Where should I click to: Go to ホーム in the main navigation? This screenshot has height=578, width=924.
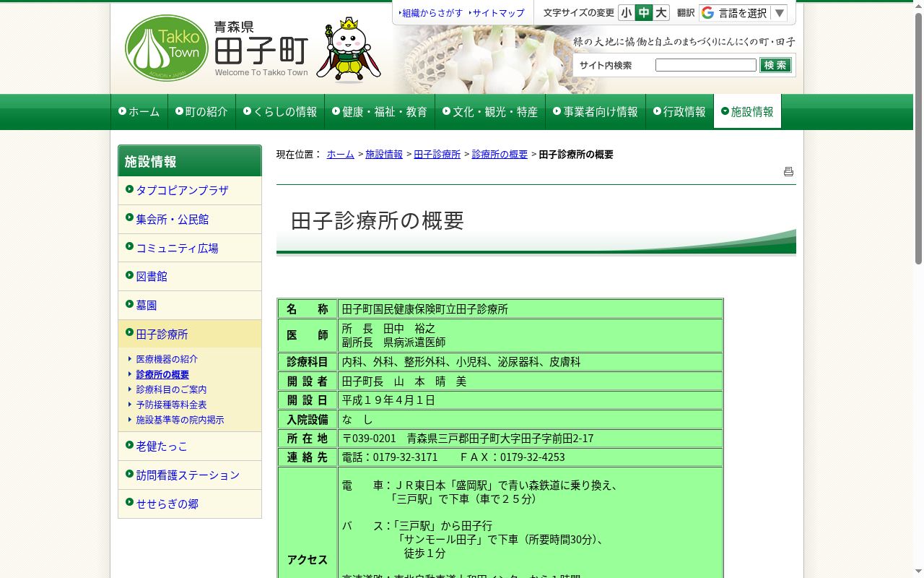click(x=139, y=112)
